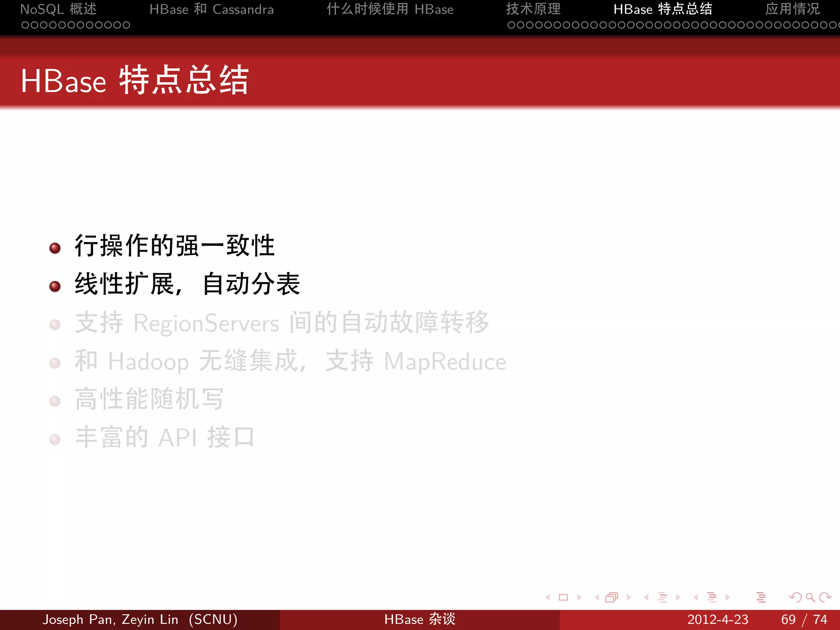Click bullet text 线性扩展,自动分表
This screenshot has width=840, height=630.
click(x=187, y=284)
